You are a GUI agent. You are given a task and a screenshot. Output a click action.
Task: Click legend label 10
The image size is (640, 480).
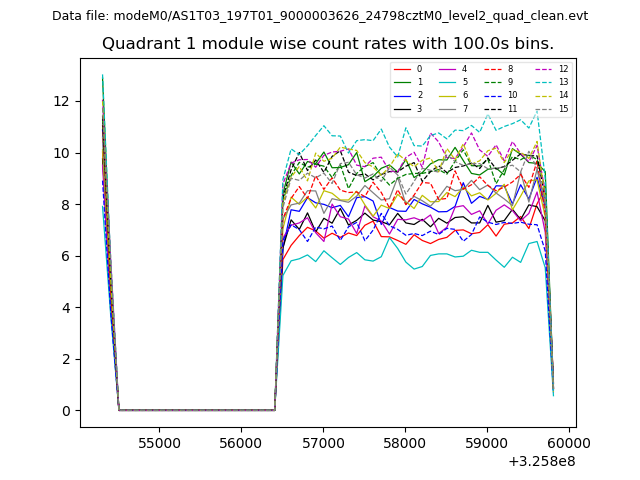(513, 95)
